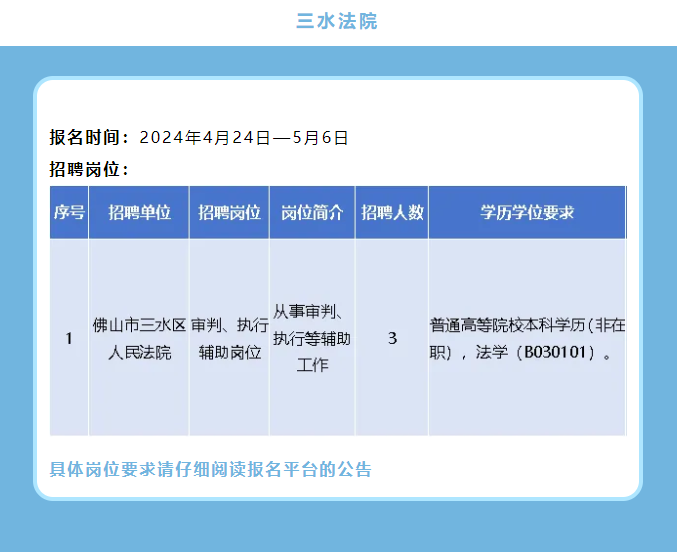This screenshot has width=677, height=553.
Task: Click the 报名时间 label
Action: (89, 138)
